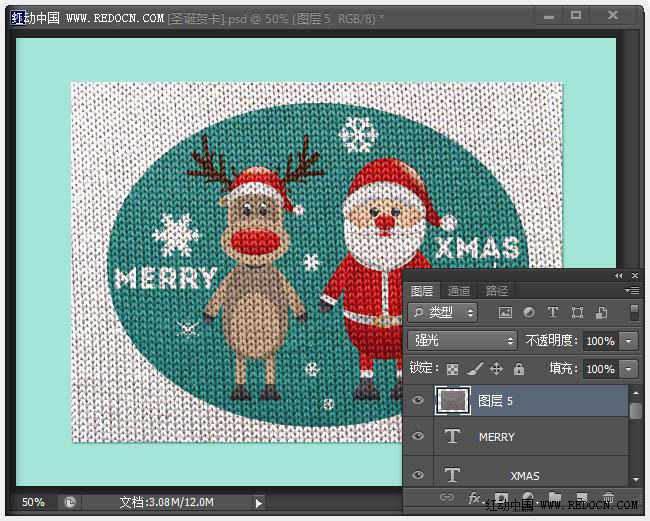Filter layers by type layers icon
The width and height of the screenshot is (650, 521).
tap(553, 313)
